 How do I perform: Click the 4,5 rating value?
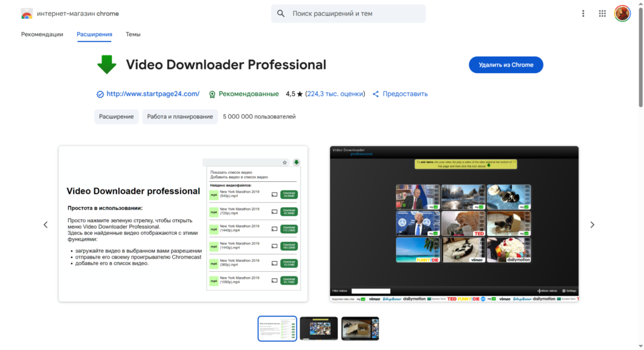[x=291, y=94]
